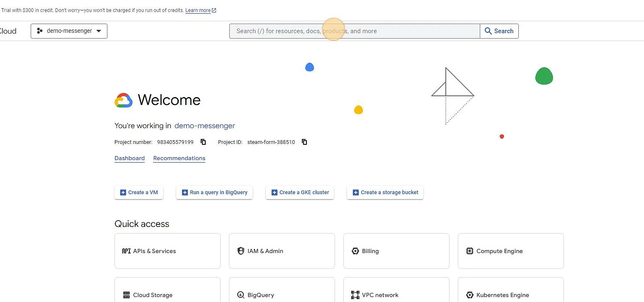This screenshot has height=302, width=644.
Task: Click the plus icon on Create a storage bucket
Action: [355, 192]
